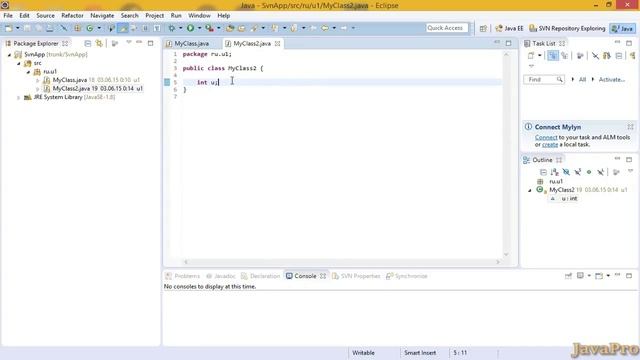This screenshot has height=360, width=640.
Task: Click the Debug bug icon in toolbar
Action: 172,28
